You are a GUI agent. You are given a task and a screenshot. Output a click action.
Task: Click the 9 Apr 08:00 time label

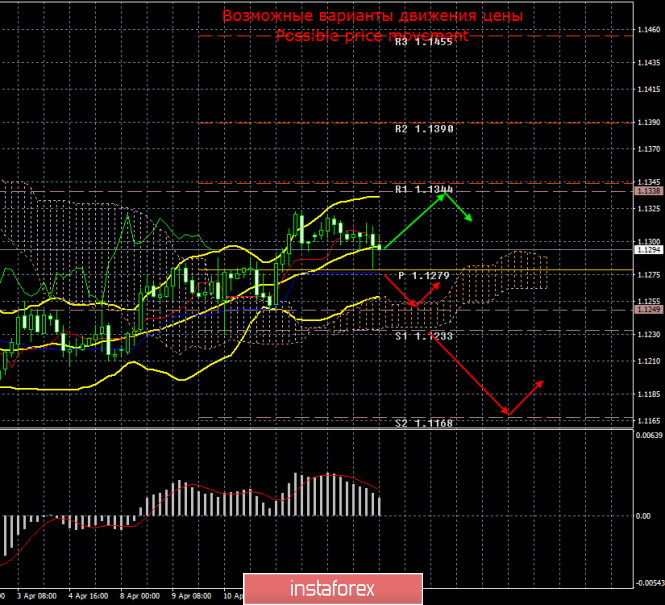click(192, 596)
